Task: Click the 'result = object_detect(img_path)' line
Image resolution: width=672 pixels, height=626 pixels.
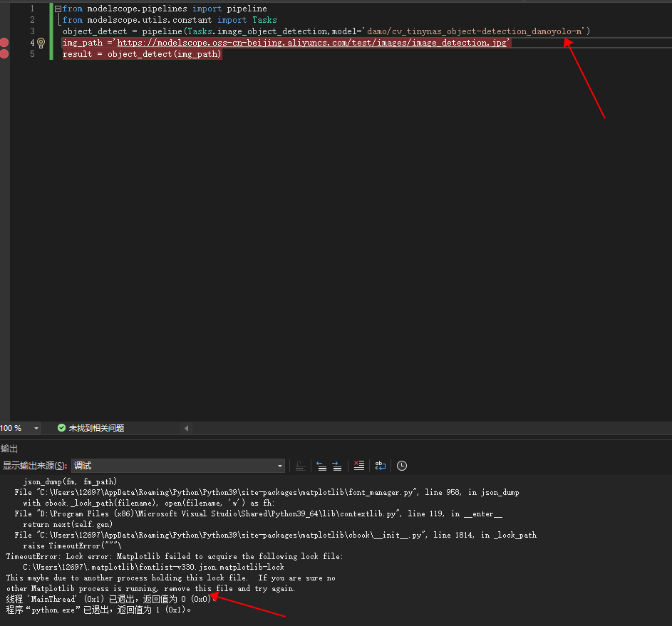Action: (x=142, y=54)
